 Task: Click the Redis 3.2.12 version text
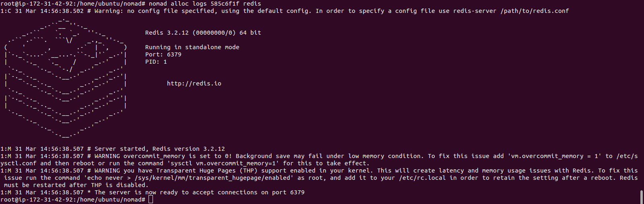203,33
